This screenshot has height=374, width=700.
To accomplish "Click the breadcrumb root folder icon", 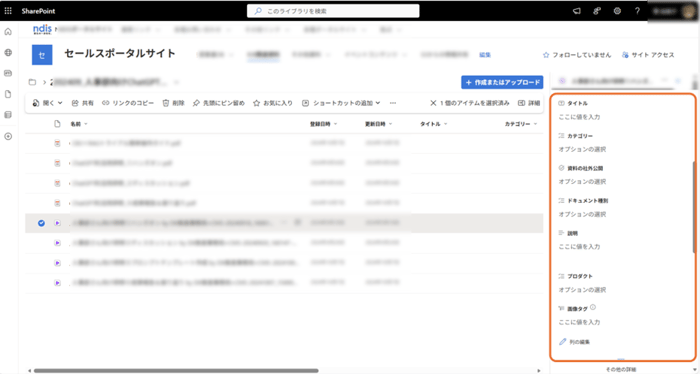I will [x=32, y=82].
